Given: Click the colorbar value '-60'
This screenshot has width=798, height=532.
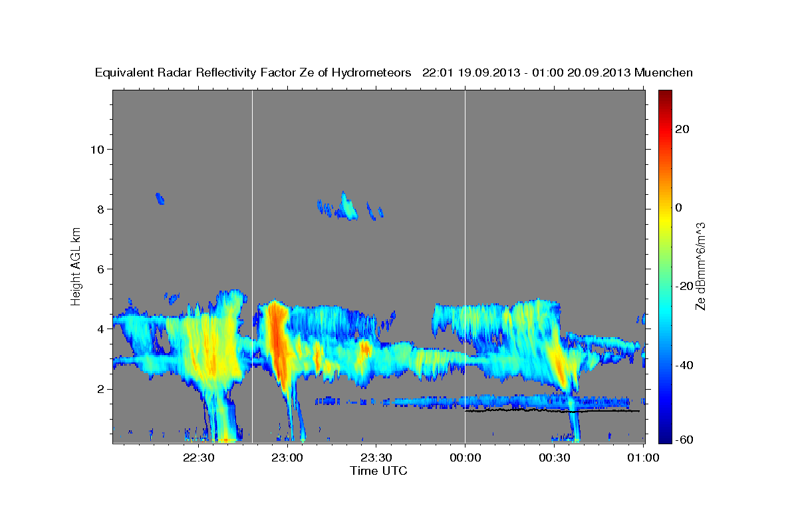Looking at the screenshot, I should [x=683, y=440].
